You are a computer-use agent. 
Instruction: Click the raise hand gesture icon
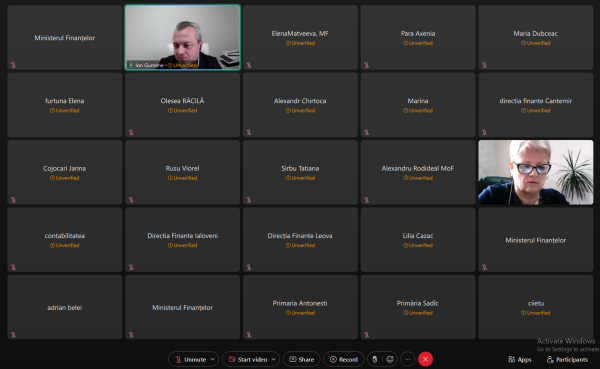(x=375, y=359)
